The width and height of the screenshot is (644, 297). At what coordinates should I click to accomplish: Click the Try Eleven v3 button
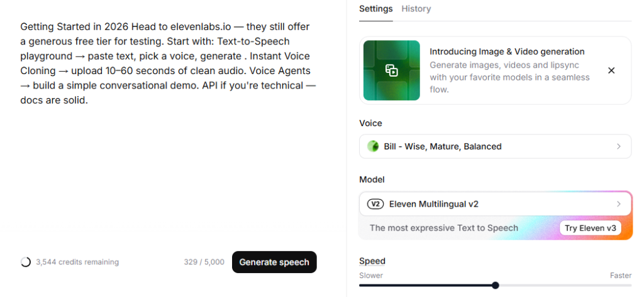pyautogui.click(x=590, y=228)
